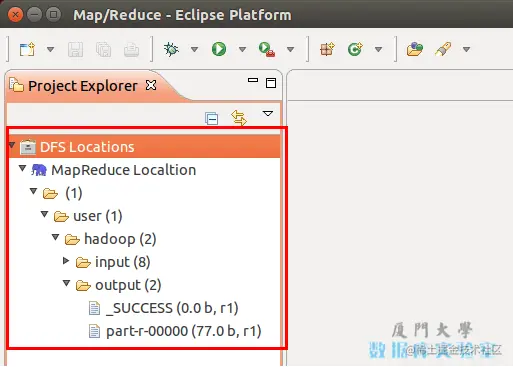Click the Debug bug icon

171,49
